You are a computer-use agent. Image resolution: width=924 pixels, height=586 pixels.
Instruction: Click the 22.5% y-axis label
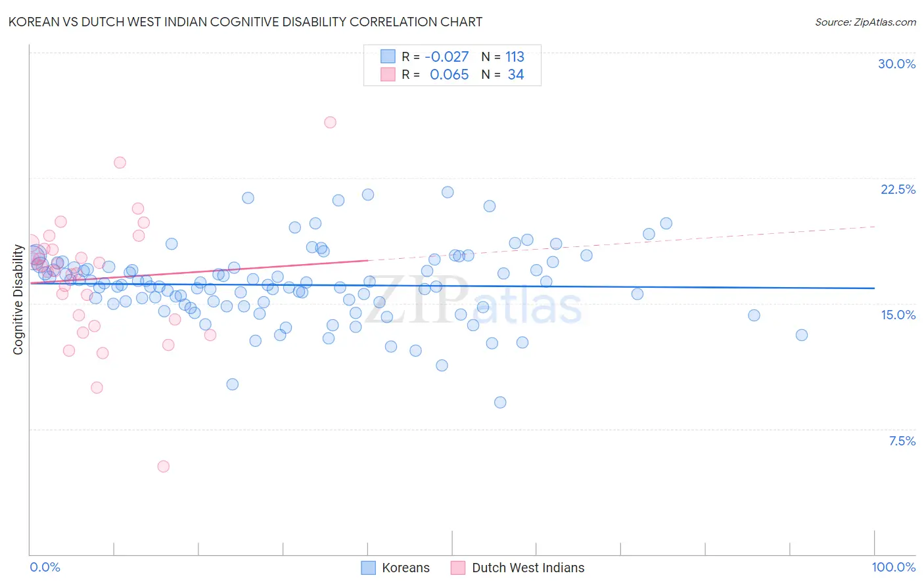point(898,189)
